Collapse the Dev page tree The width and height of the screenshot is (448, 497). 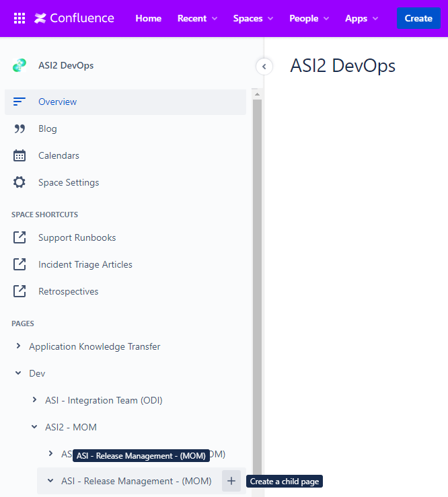tap(18, 373)
